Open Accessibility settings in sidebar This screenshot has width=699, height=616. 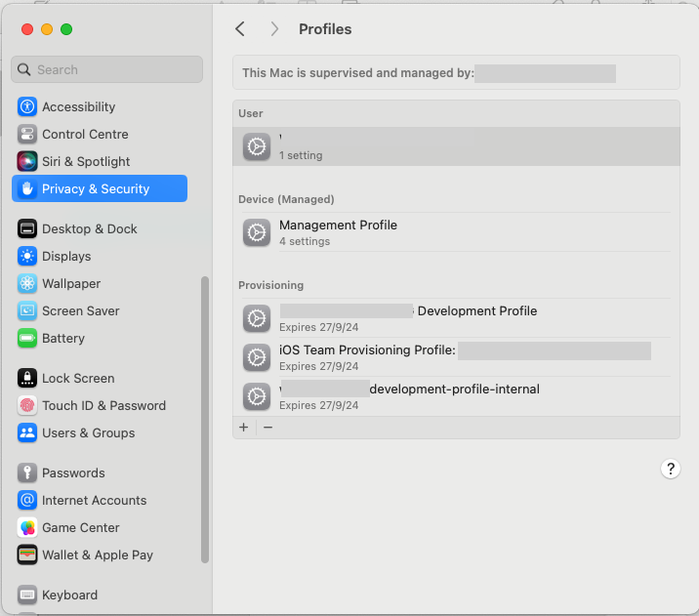[x=78, y=106]
